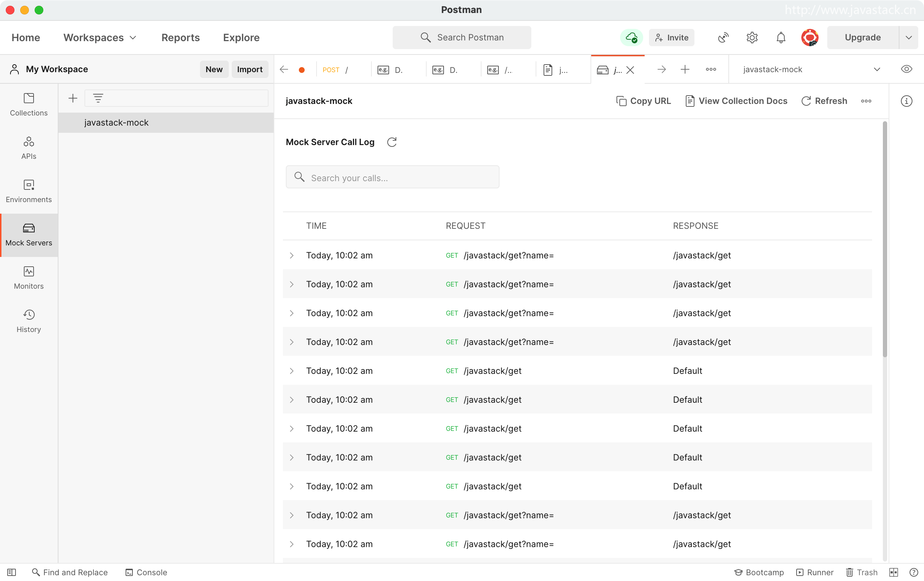
Task: Toggle two-pane view in status bar
Action: [893, 572]
